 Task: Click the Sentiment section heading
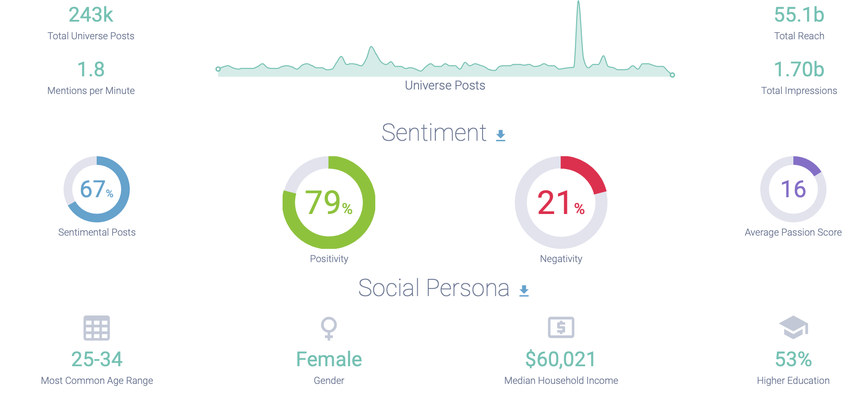click(x=434, y=133)
